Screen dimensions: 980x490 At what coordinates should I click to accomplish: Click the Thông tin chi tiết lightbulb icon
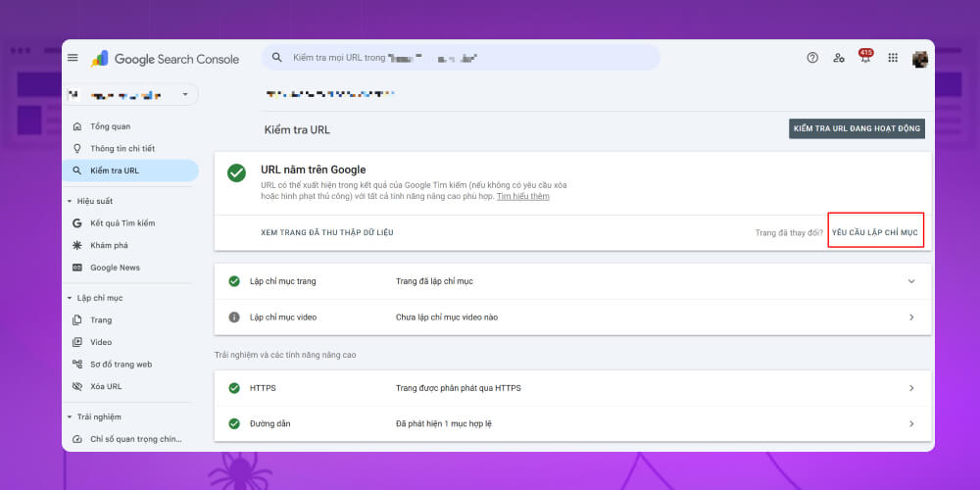pos(76,148)
